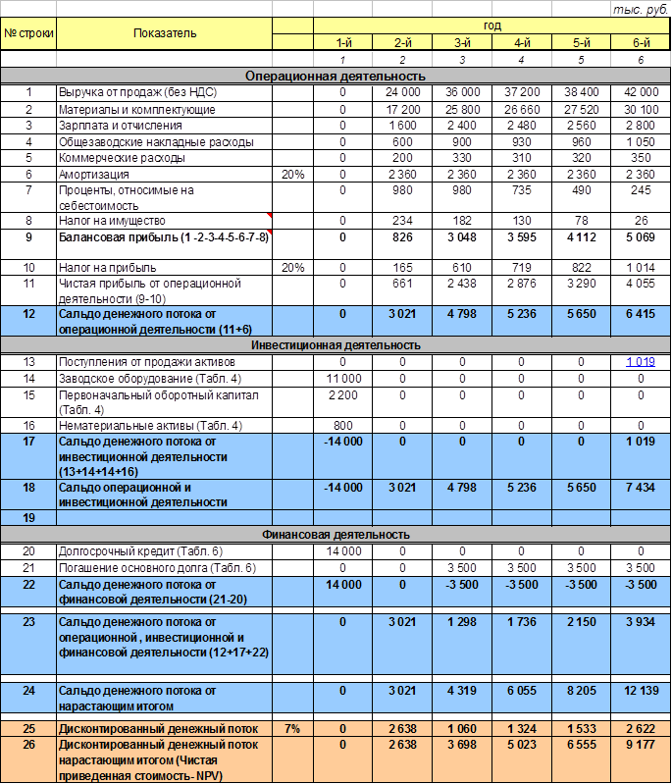672x784 pixels.
Task: Click the '3-й' year column header
Action: tap(462, 42)
